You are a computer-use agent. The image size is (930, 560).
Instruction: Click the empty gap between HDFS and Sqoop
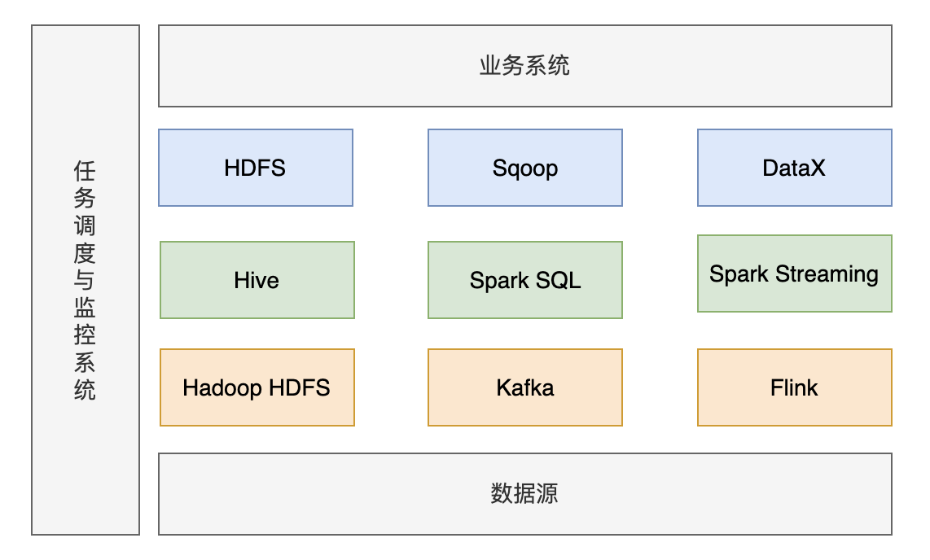391,168
